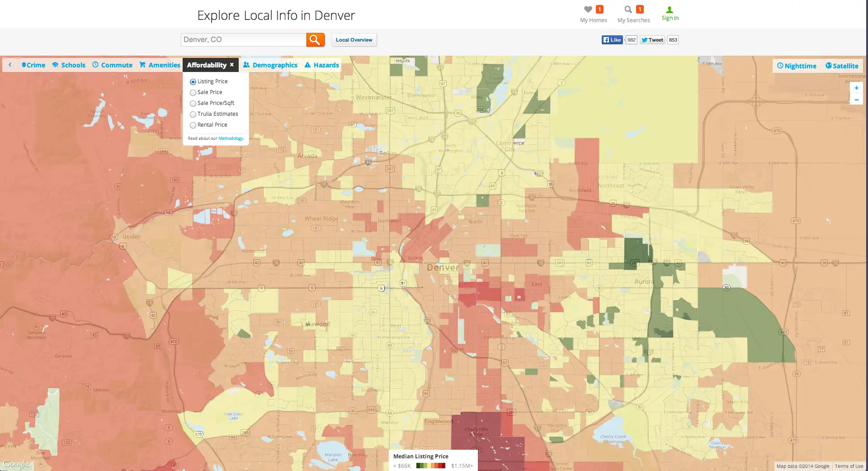Enable Nighttime map mode

coord(797,66)
